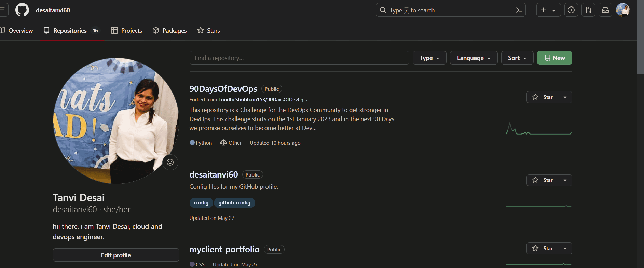Open the LondheShubham153/90DaysOfDevOps fork source link
The image size is (644, 268).
click(x=262, y=100)
